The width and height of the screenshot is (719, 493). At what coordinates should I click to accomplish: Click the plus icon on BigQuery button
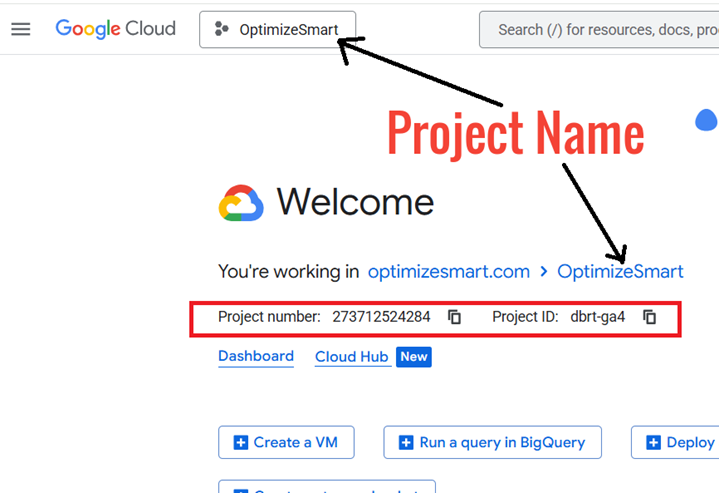pyautogui.click(x=406, y=443)
